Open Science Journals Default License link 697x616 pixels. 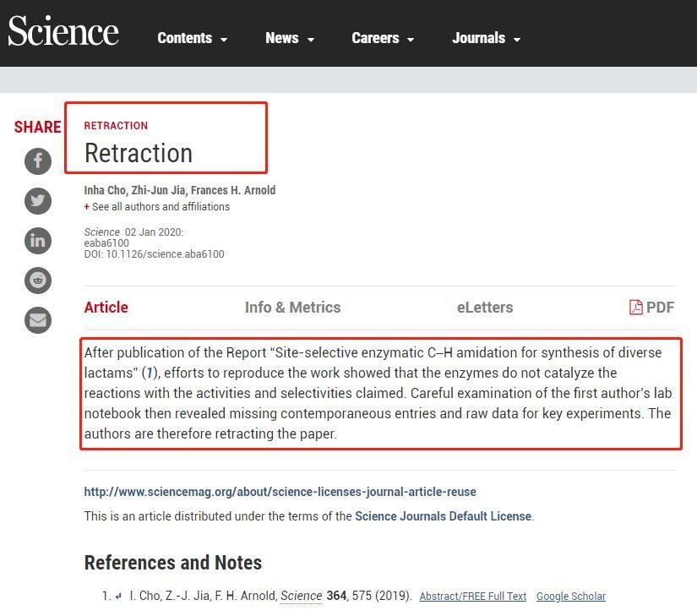443,516
